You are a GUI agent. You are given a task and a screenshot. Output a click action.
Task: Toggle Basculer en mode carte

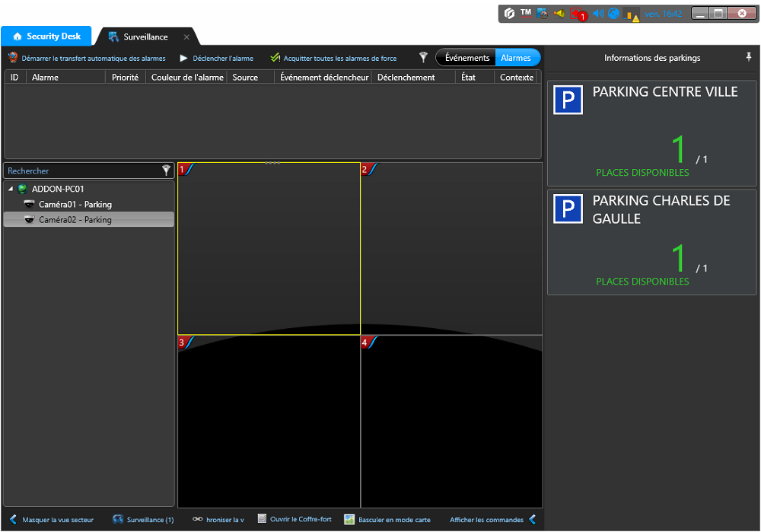pos(387,520)
